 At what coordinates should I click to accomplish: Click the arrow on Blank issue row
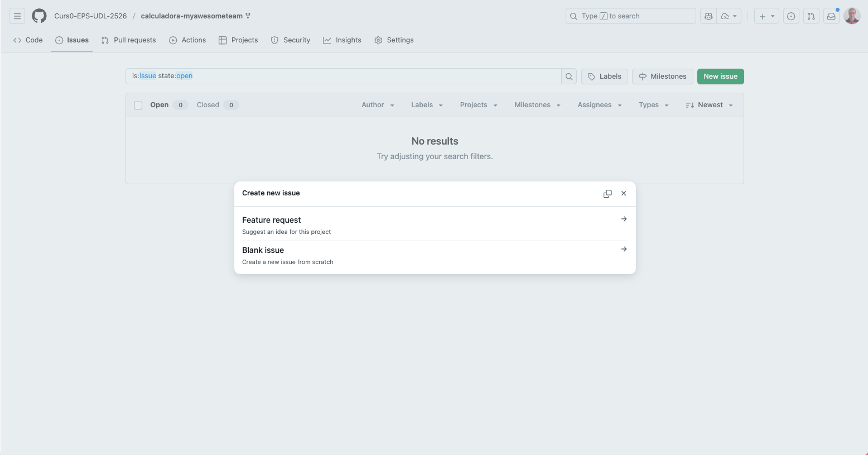[x=624, y=249]
